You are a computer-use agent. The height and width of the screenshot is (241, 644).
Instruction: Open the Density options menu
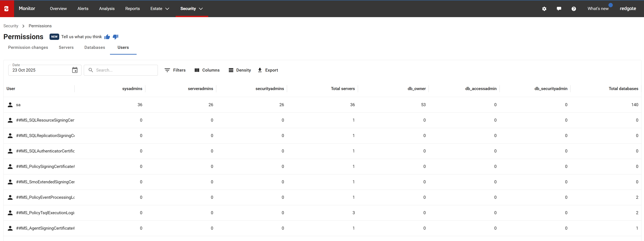point(240,70)
